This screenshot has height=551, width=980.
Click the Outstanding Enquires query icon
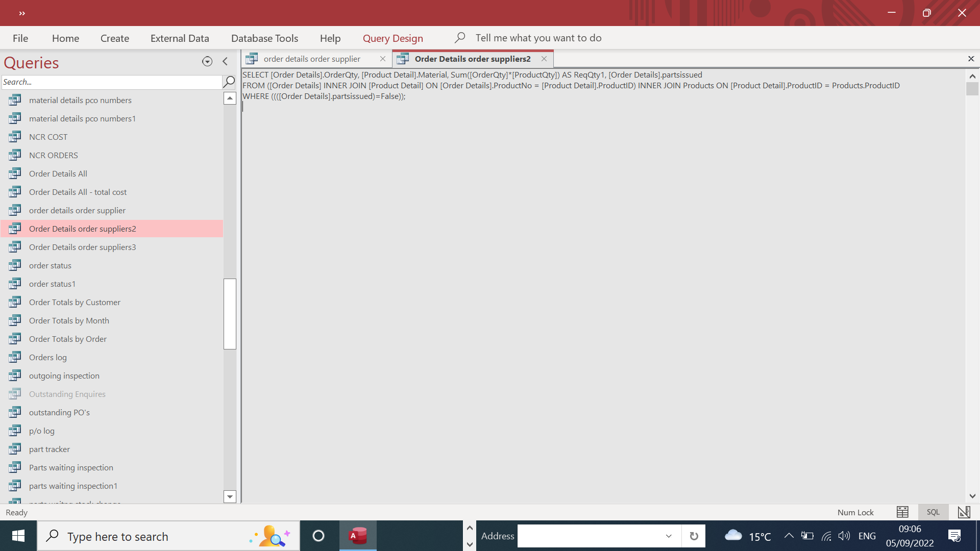(15, 394)
